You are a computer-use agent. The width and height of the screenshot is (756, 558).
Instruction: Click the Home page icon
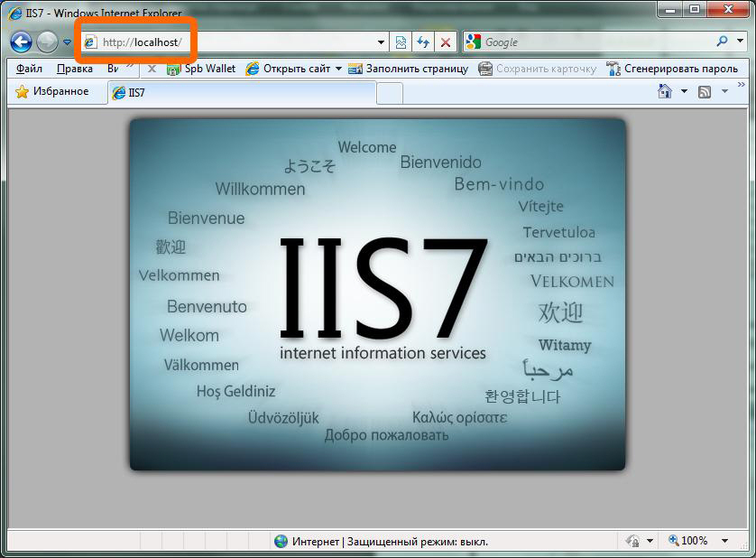tap(665, 91)
